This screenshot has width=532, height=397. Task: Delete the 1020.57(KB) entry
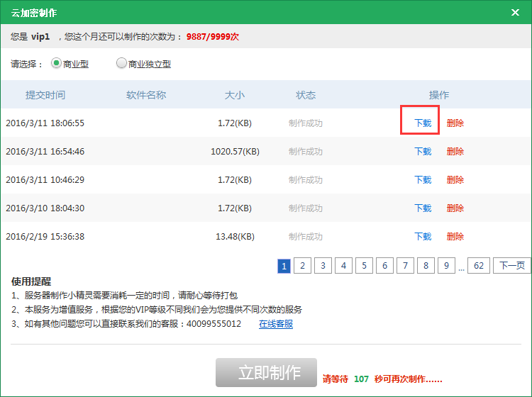coord(455,152)
